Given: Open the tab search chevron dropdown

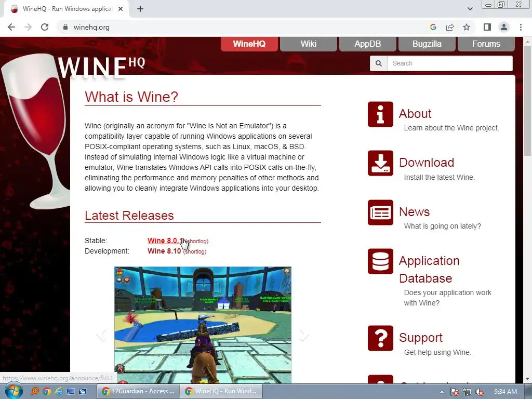Looking at the screenshot, I should (470, 9).
